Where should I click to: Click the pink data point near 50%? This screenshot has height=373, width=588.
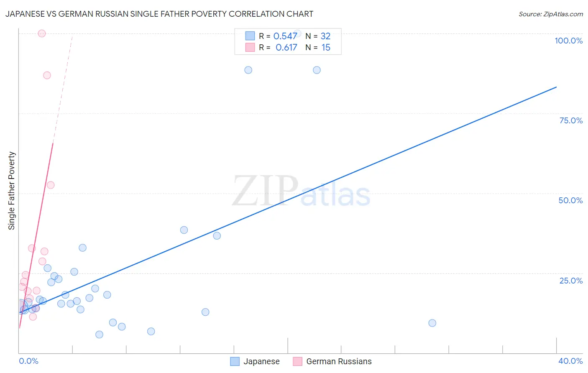point(51,185)
